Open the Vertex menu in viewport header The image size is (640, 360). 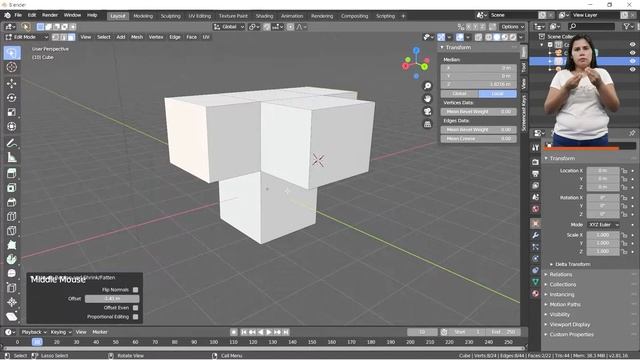coord(156,37)
